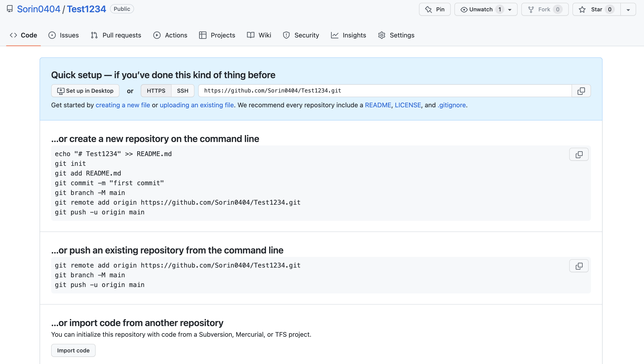Click the Wiki book icon
The image size is (644, 364).
pyautogui.click(x=251, y=35)
